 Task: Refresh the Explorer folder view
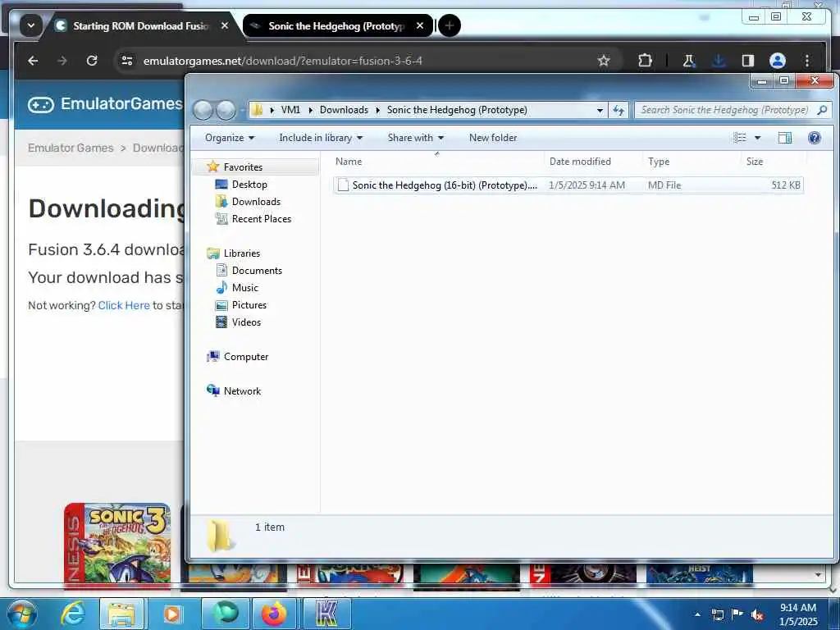coord(619,111)
